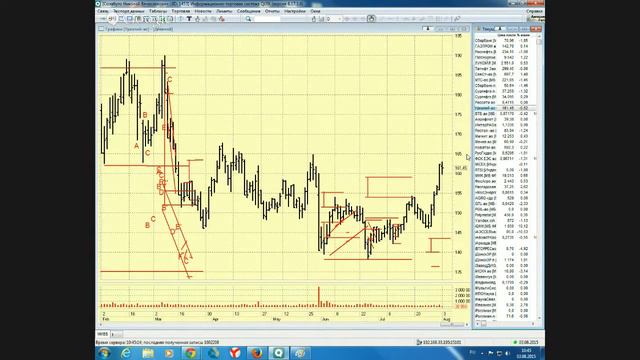Image resolution: width=640 pixels, height=360 pixels.
Task: Select the Аэрофлот row in quotes table
Action: (505, 119)
